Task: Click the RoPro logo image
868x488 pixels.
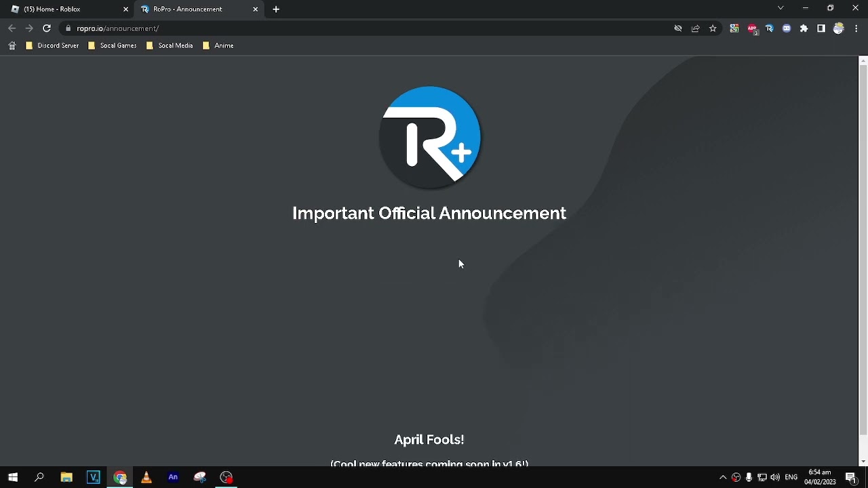Action: (x=429, y=138)
